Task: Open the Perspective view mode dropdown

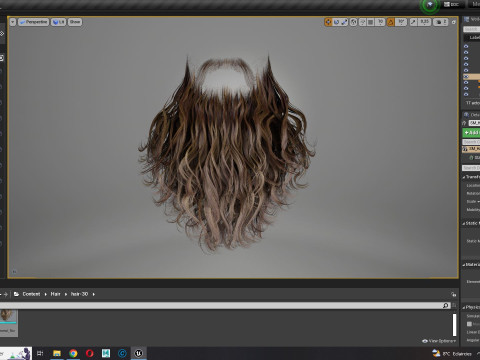Action: point(33,22)
